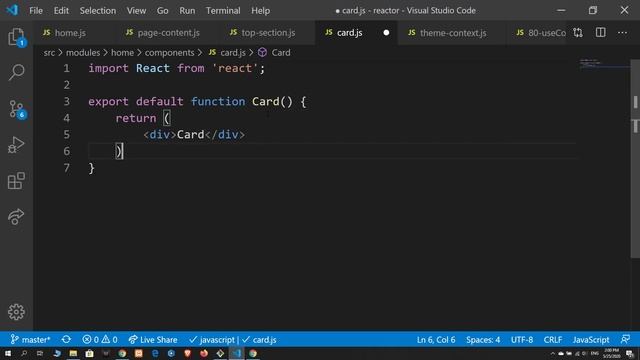This screenshot has height=360, width=640.
Task: Open the File menu
Action: [x=36, y=11]
